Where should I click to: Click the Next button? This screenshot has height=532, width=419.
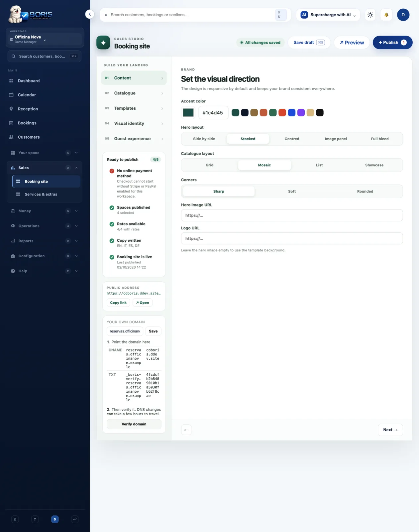390,430
